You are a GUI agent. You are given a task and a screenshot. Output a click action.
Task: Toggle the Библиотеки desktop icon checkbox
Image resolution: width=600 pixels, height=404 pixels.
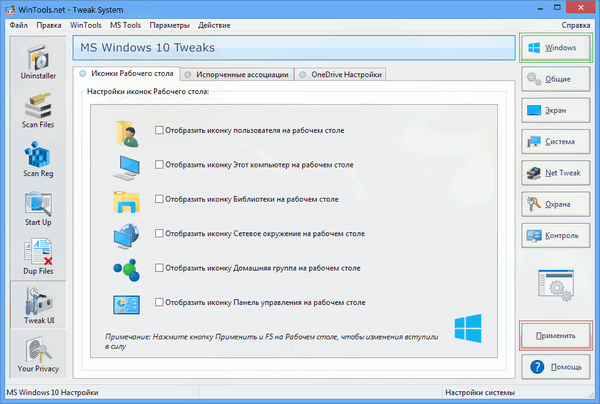(x=160, y=199)
